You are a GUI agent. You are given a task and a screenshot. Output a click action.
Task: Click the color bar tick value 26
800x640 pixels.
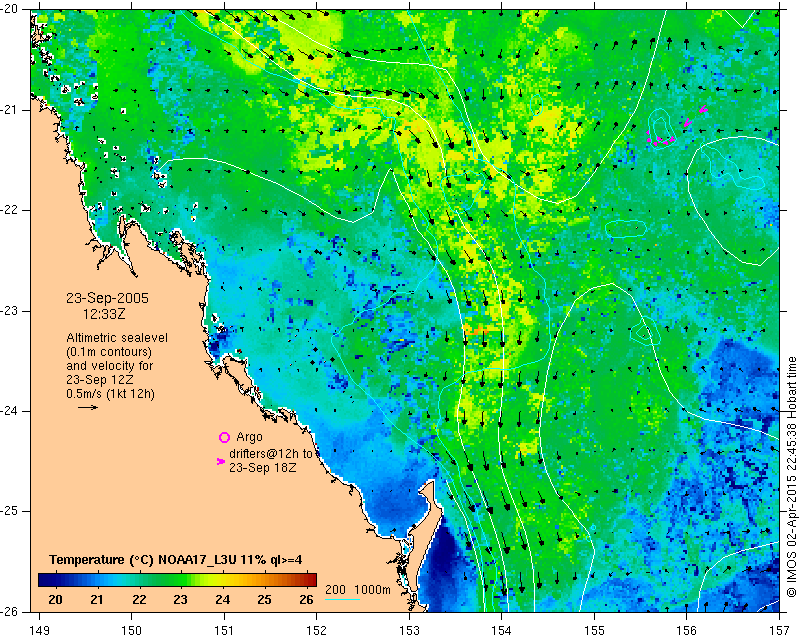pyautogui.click(x=306, y=599)
